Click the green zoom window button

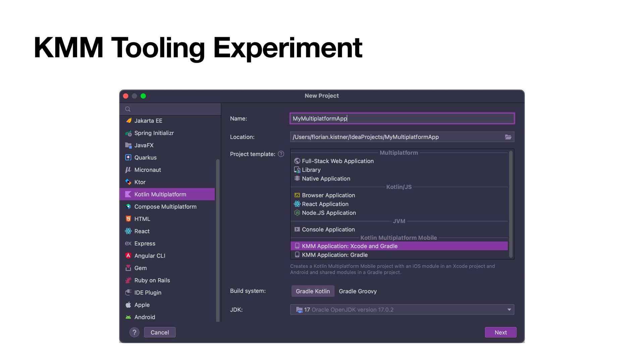tap(143, 96)
